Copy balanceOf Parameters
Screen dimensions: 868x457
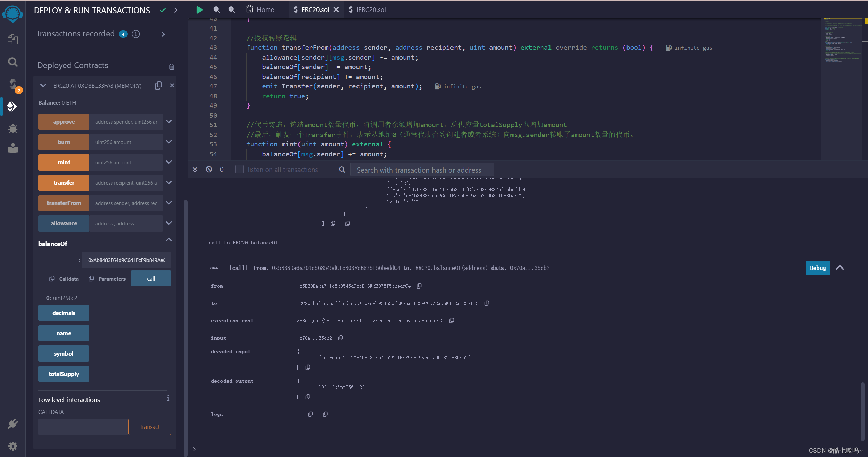tap(107, 279)
